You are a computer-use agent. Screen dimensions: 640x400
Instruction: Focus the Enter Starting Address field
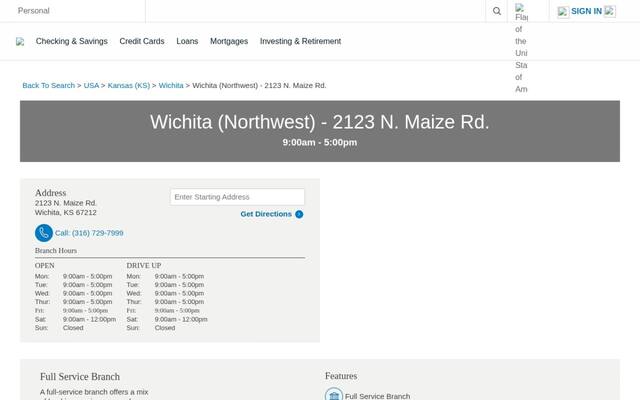238,197
